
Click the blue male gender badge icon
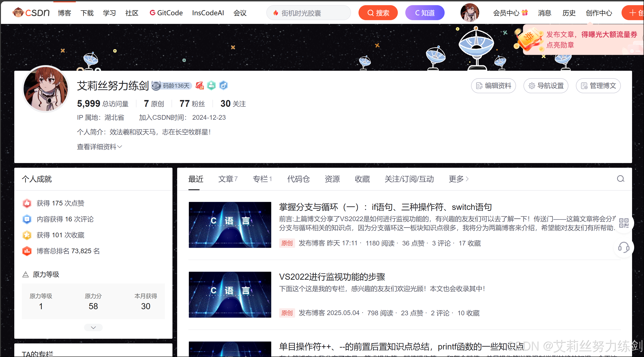223,86
